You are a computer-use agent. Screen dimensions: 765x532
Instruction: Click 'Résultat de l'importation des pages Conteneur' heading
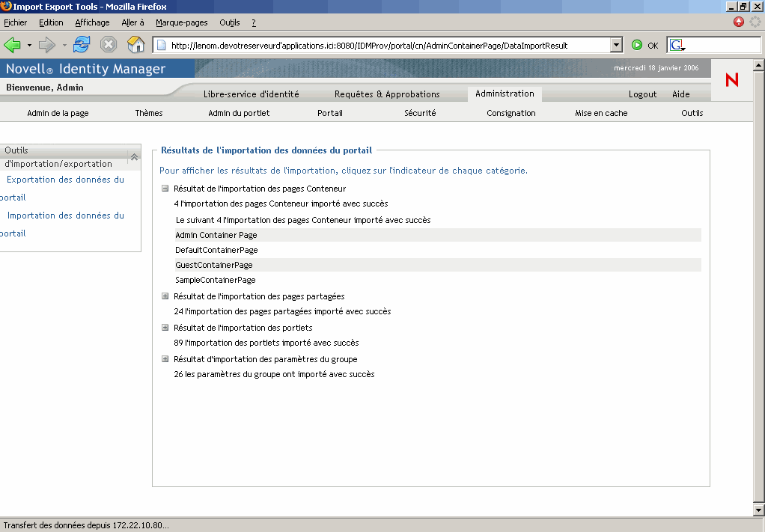[x=260, y=189]
